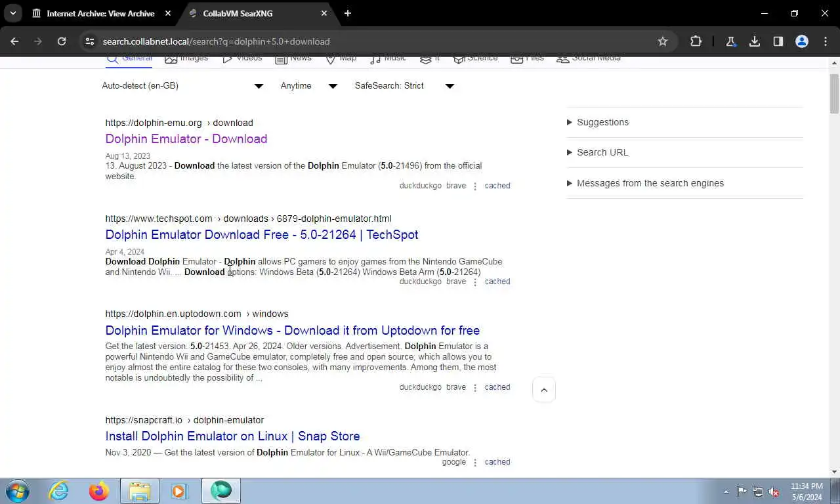Reload the current page

click(62, 41)
